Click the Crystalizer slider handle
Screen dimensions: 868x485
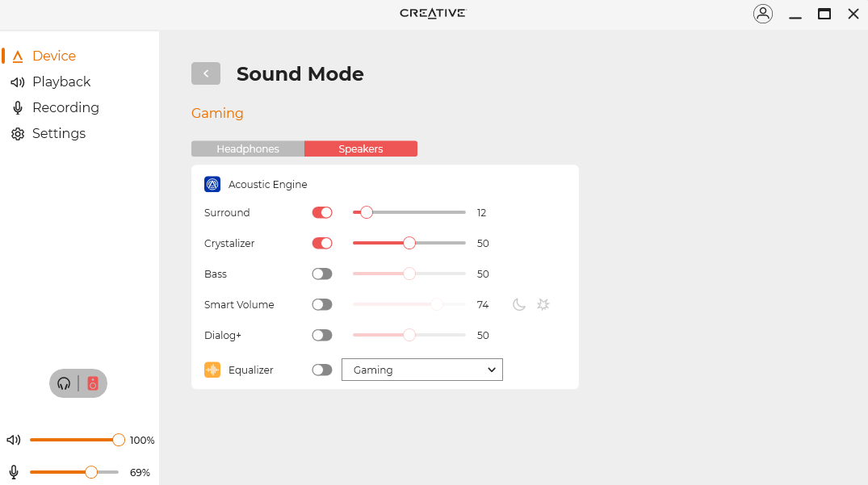[x=409, y=244]
